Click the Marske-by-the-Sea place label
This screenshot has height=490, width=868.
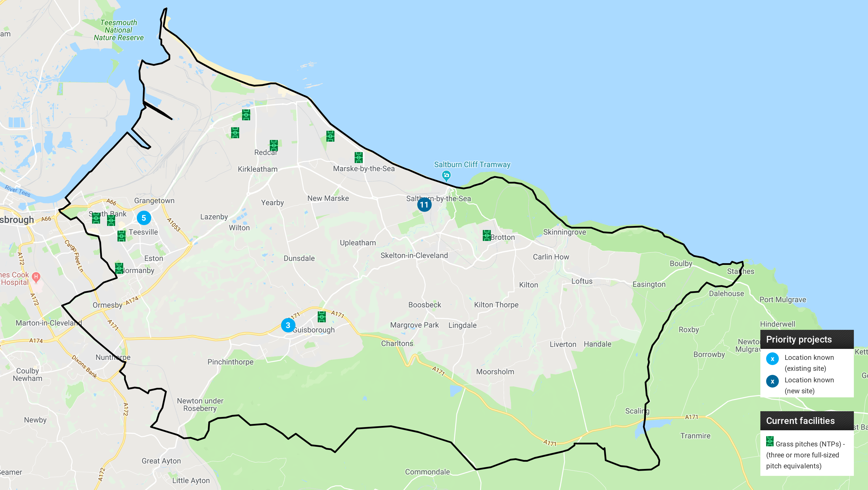coord(364,169)
